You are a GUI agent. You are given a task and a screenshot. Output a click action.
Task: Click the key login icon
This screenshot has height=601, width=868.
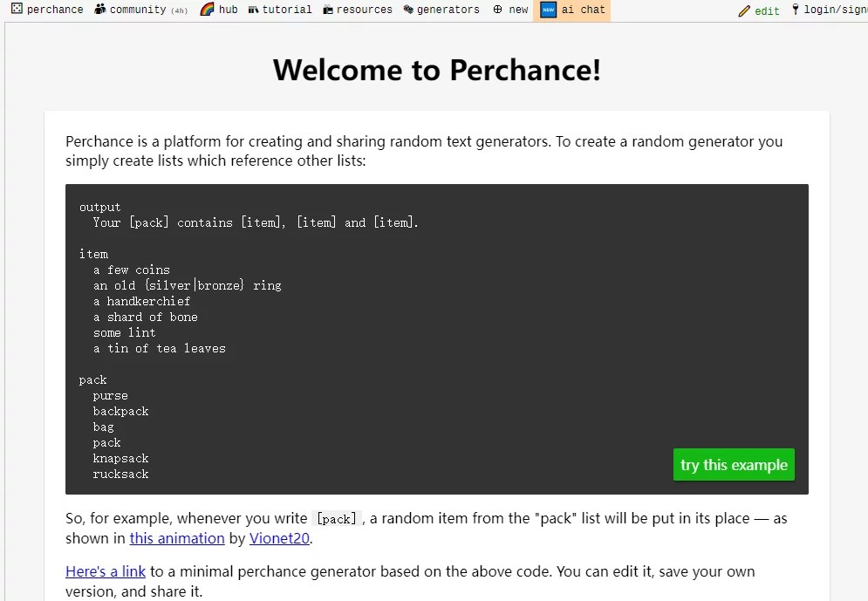[796, 10]
